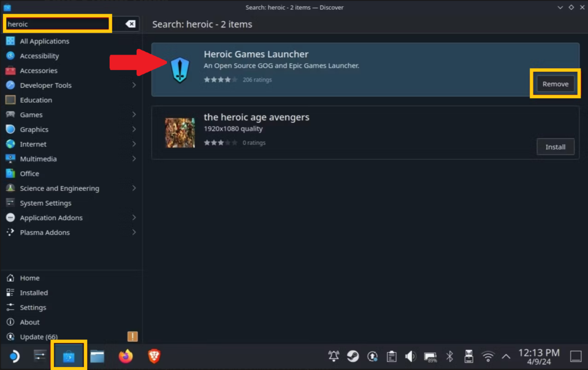Screen dimensions: 588x370
Task: Select the Games category label
Action: click(31, 114)
